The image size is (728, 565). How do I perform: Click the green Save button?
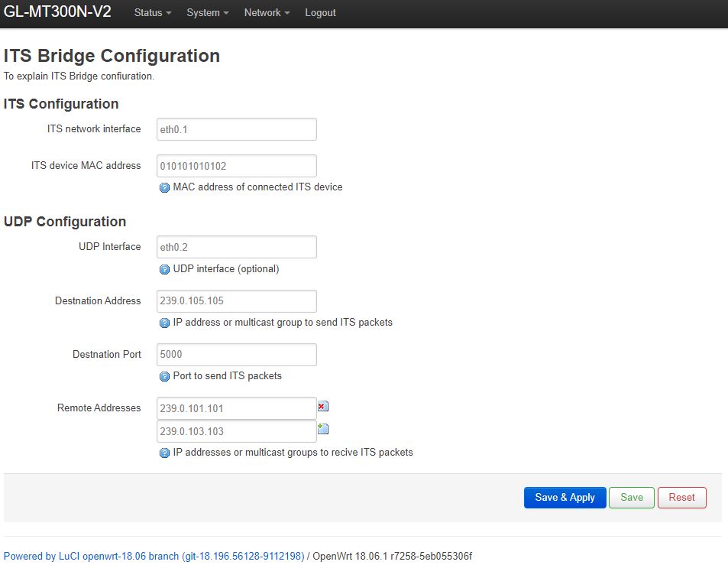pos(632,498)
